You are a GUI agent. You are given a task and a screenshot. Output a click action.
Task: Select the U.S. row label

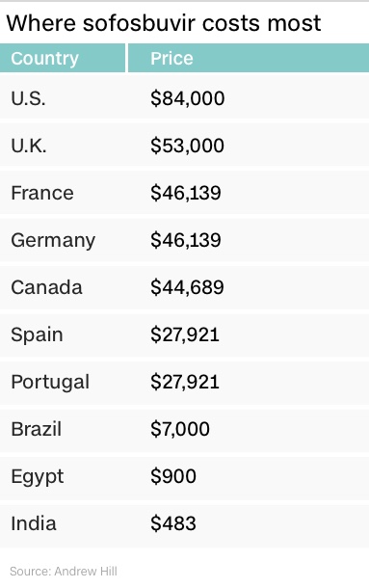[29, 98]
